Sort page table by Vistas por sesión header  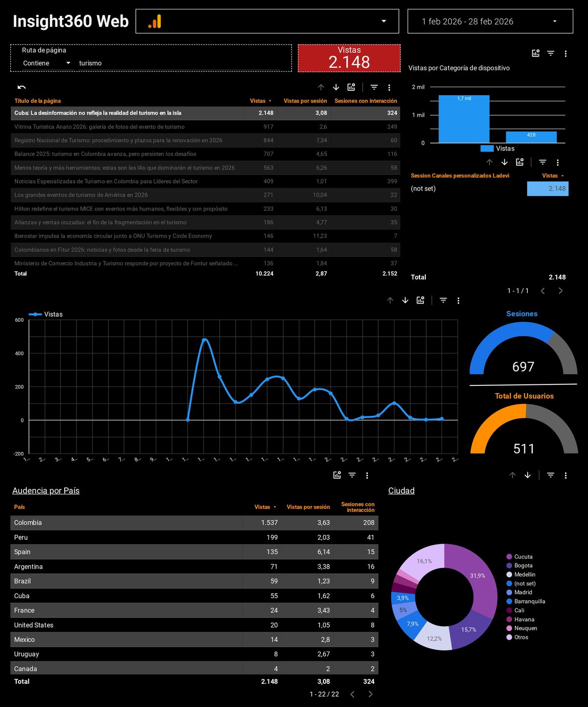pyautogui.click(x=305, y=101)
